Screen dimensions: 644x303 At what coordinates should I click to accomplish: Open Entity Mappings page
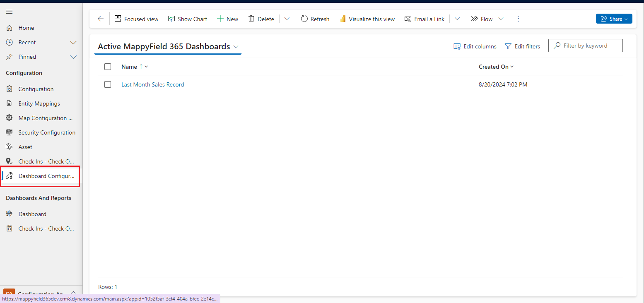point(39,103)
